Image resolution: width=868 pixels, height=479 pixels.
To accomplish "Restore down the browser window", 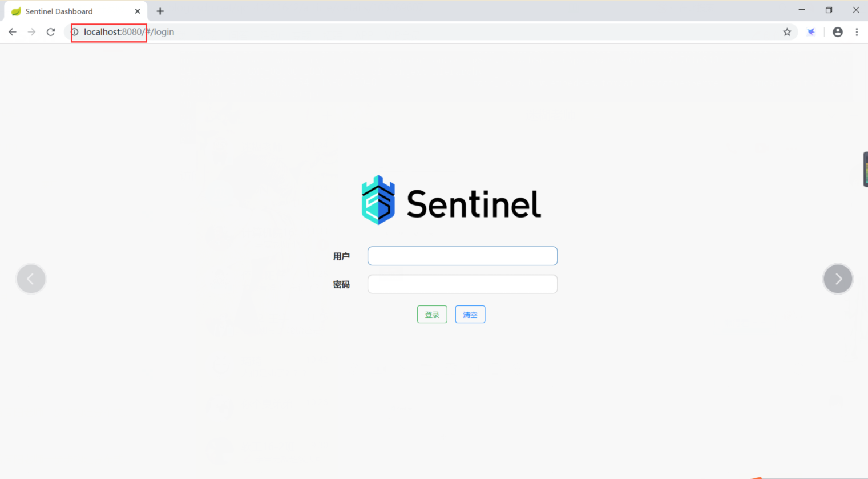I will tap(829, 10).
